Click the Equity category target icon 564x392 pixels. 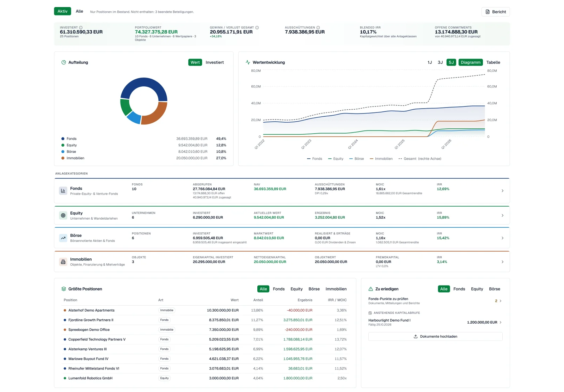pyautogui.click(x=63, y=215)
